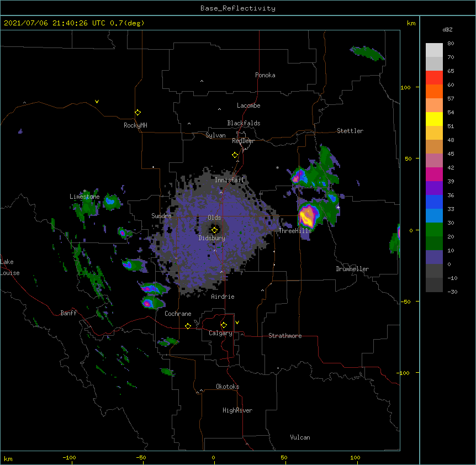Select the dark orange 57-60 dBZ legend swatch

coord(434,91)
